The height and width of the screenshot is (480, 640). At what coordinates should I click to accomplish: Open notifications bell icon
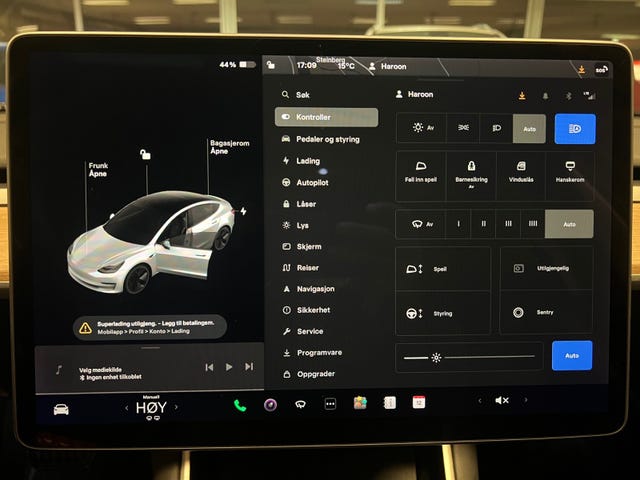tap(545, 96)
